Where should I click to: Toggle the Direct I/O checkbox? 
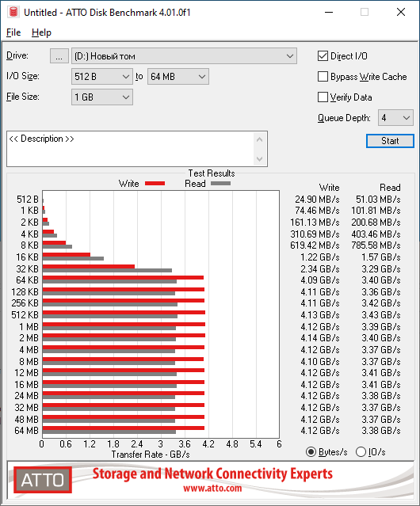(x=323, y=56)
